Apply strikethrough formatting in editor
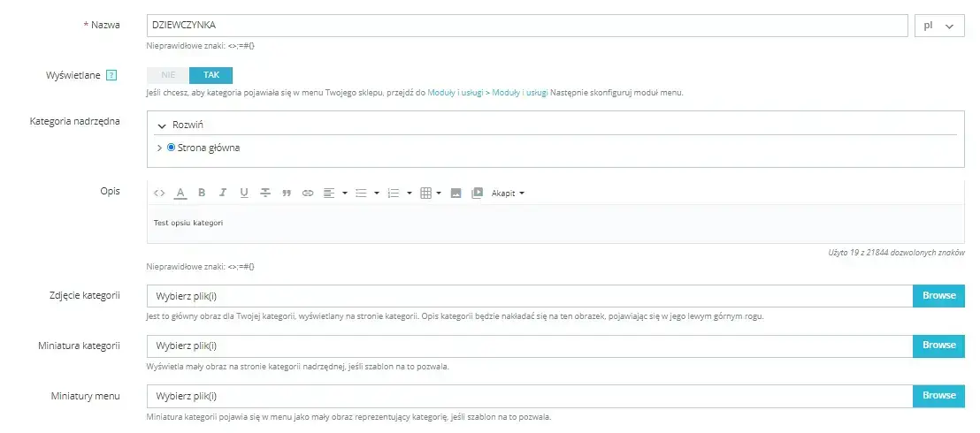Screen dimensions: 980x433 265,193
